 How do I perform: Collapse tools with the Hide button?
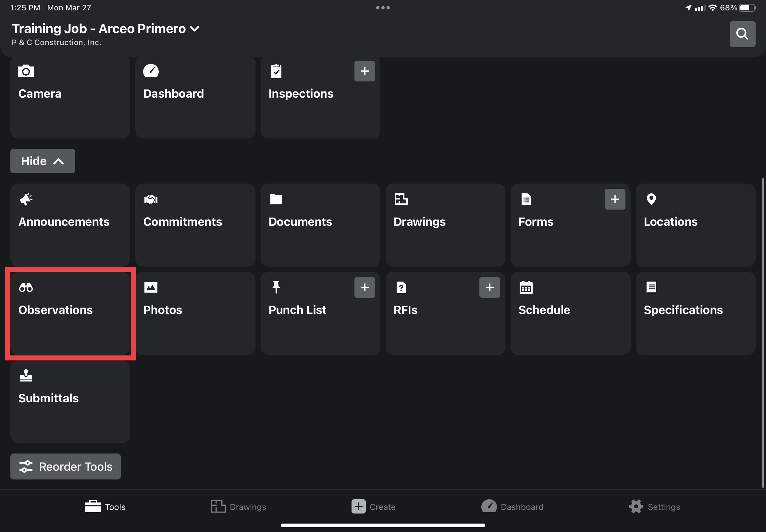point(43,161)
